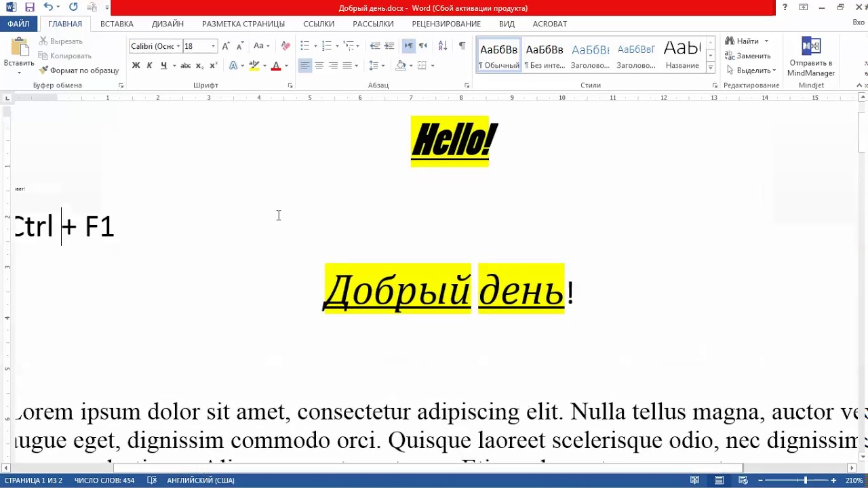Switch to the РЕЦЕНЗИРОВАНИЕ tab
The height and width of the screenshot is (488, 868).
[446, 24]
